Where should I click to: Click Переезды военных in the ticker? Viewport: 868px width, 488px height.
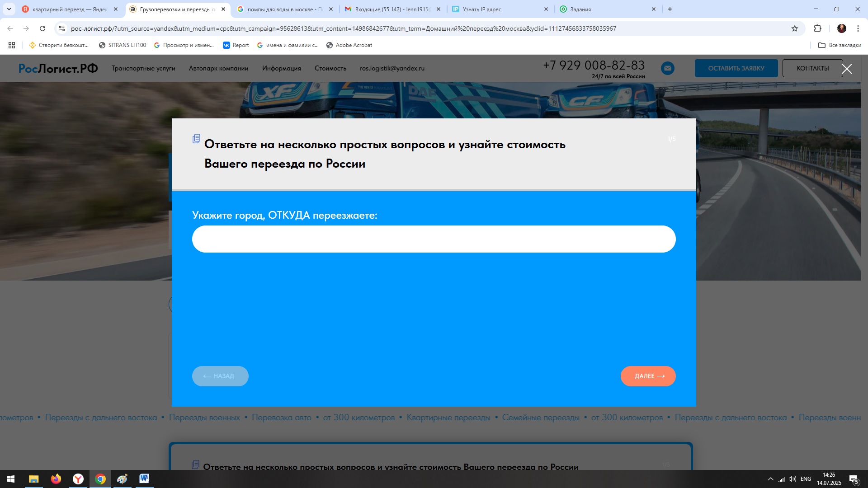[204, 418]
